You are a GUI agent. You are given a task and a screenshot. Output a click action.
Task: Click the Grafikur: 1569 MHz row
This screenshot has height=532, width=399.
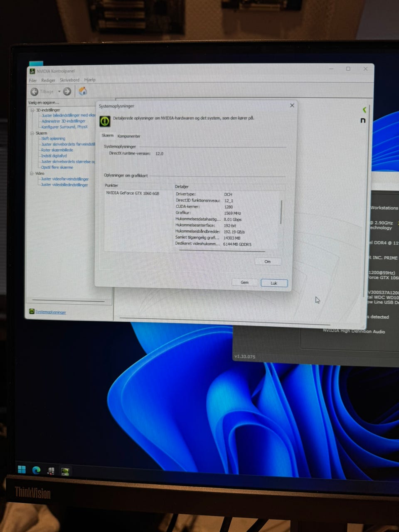228,213
